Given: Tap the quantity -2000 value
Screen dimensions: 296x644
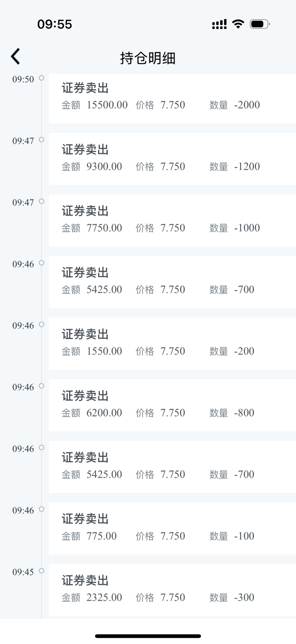Looking at the screenshot, I should 247,105.
